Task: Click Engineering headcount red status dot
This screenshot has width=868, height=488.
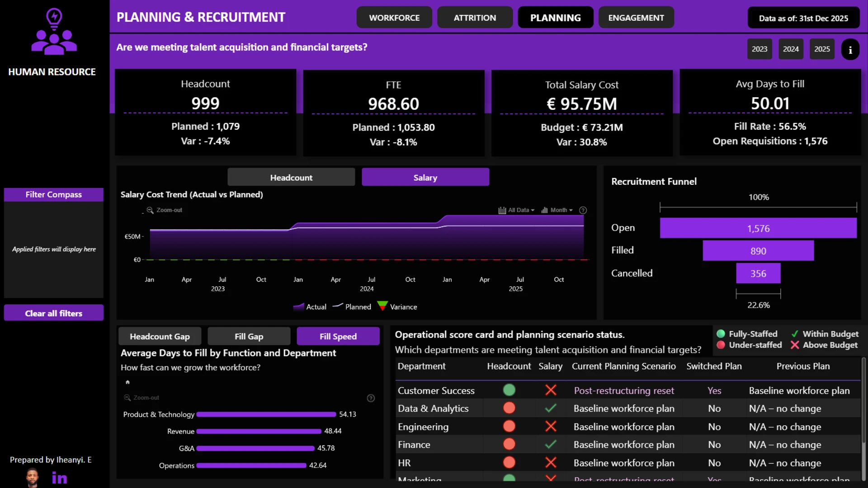Action: click(509, 426)
